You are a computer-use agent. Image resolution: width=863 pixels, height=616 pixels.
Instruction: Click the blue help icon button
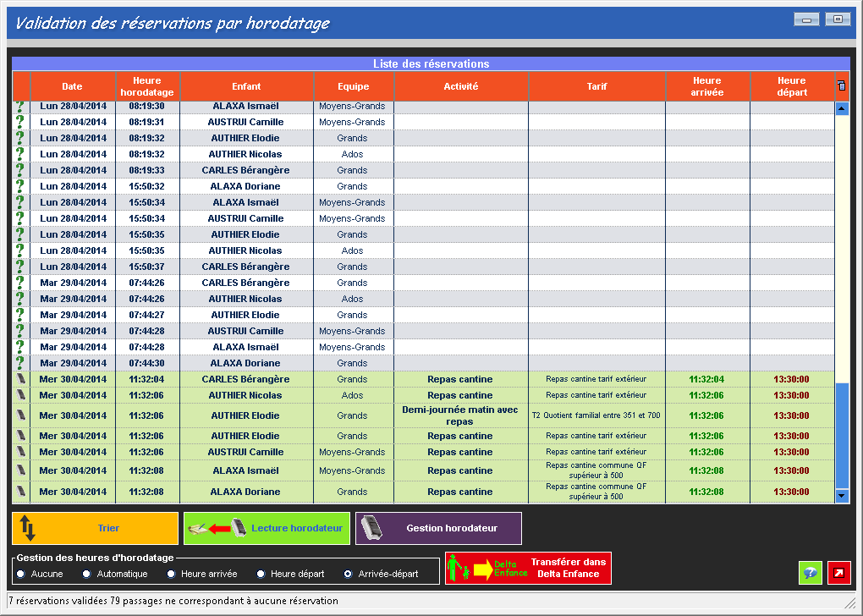810,573
